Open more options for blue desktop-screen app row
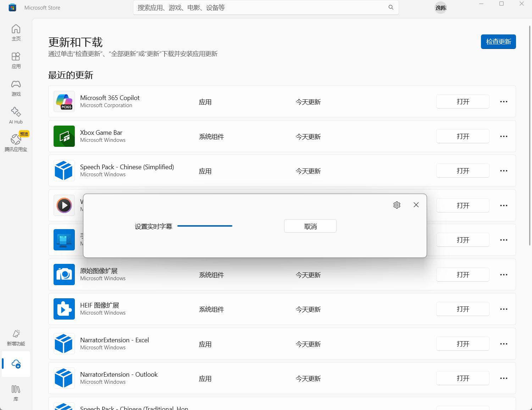 (x=504, y=240)
